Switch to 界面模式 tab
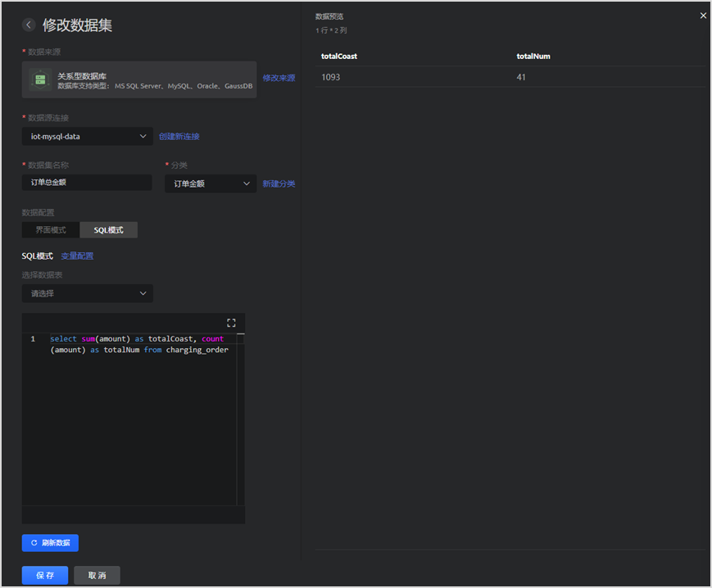712x588 pixels. pyautogui.click(x=51, y=230)
